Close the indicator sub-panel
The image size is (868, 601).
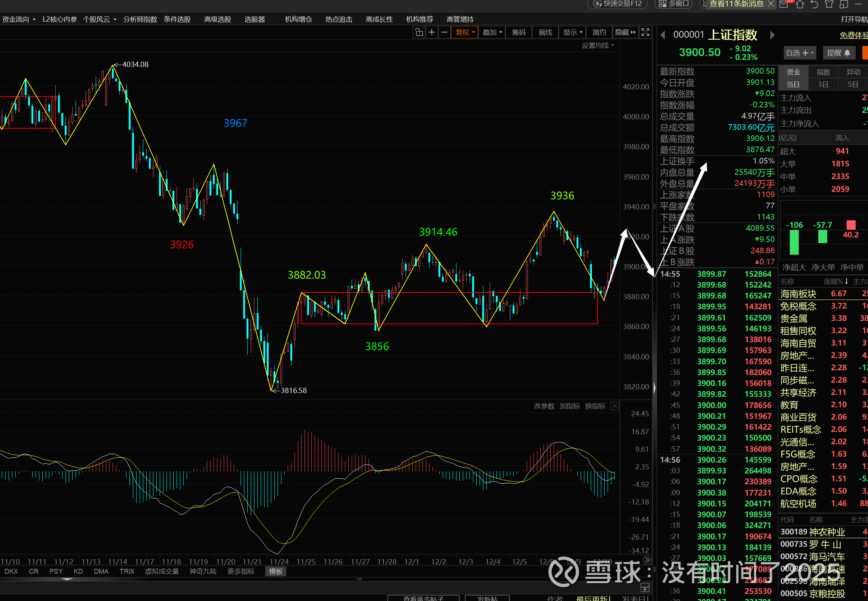tap(615, 406)
